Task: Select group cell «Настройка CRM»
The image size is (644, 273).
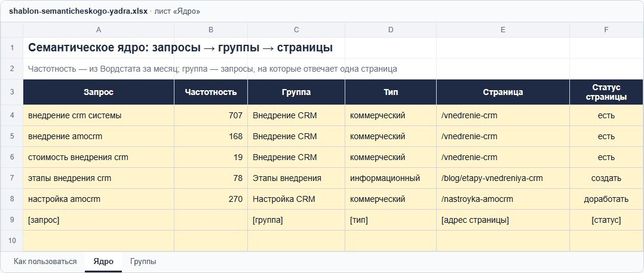Action: pos(296,199)
